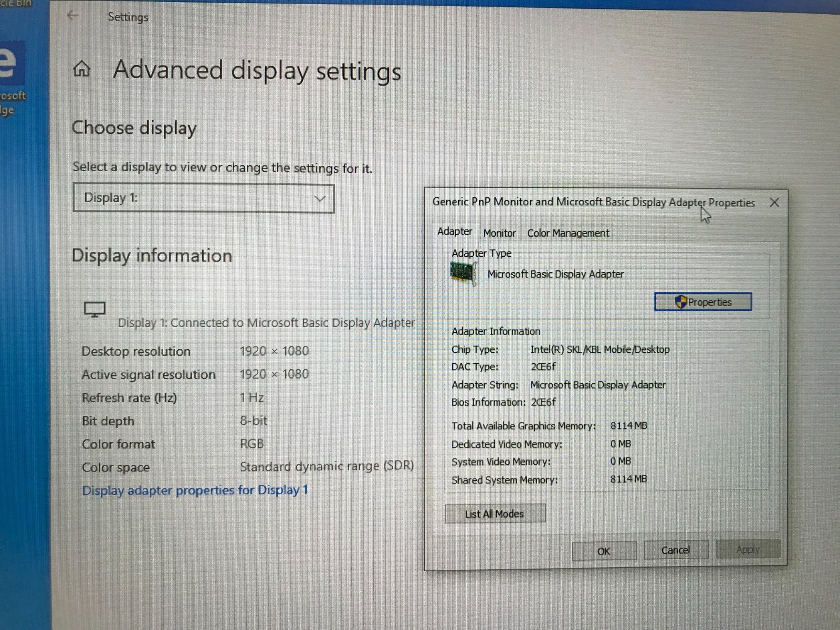Select the RGB Color format value
Viewport: 840px width, 630px height.
[251, 444]
